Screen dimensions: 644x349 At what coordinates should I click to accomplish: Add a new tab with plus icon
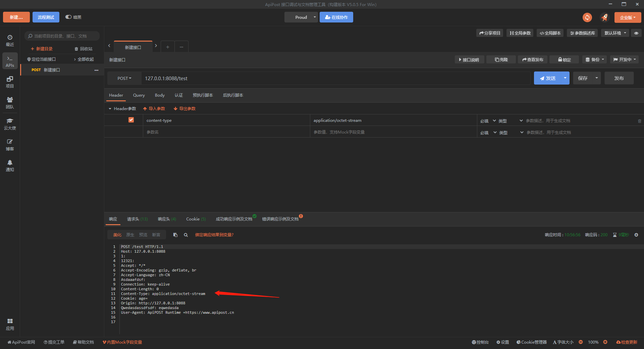coord(167,47)
